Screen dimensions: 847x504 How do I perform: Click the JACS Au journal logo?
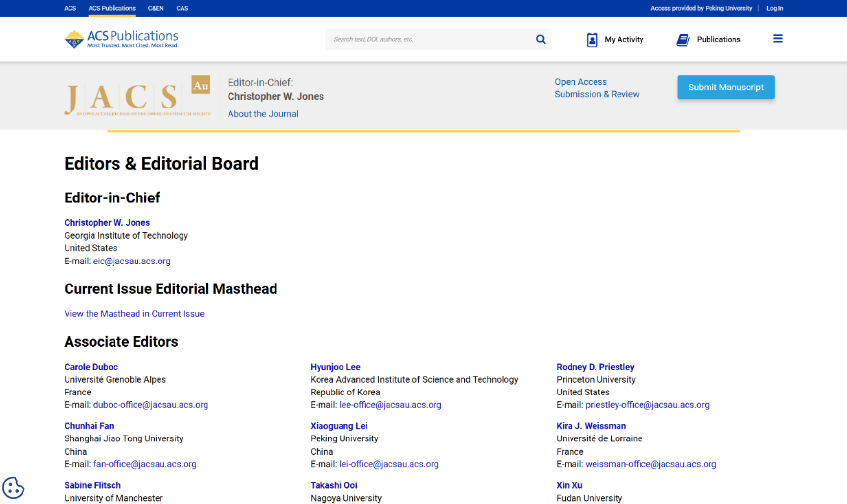tap(137, 96)
